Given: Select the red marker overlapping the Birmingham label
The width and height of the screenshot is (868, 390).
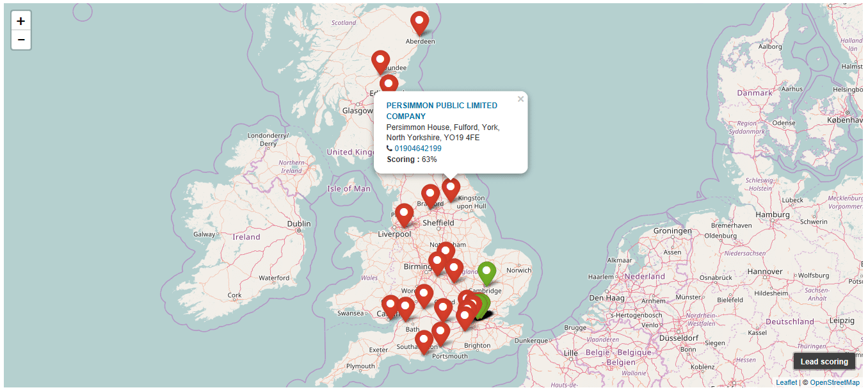Looking at the screenshot, I should (437, 263).
